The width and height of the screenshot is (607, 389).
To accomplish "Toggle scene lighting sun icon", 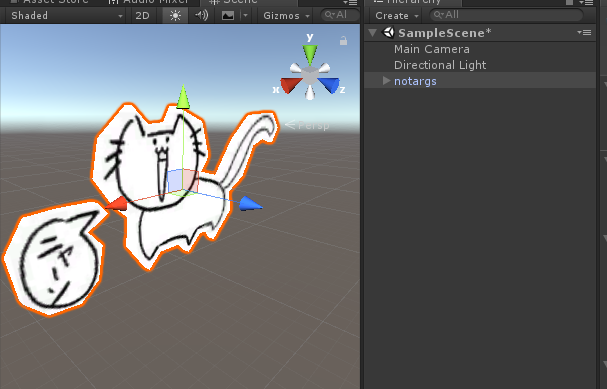I will [x=175, y=15].
